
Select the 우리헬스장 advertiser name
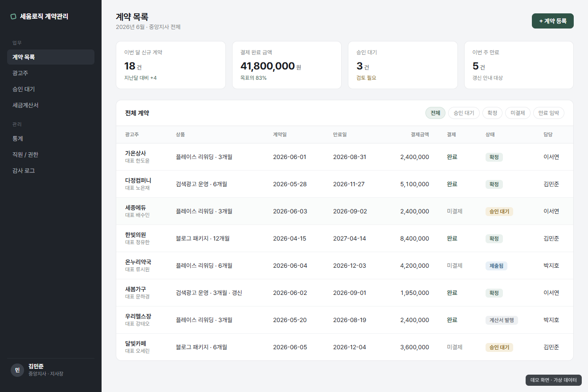138,316
